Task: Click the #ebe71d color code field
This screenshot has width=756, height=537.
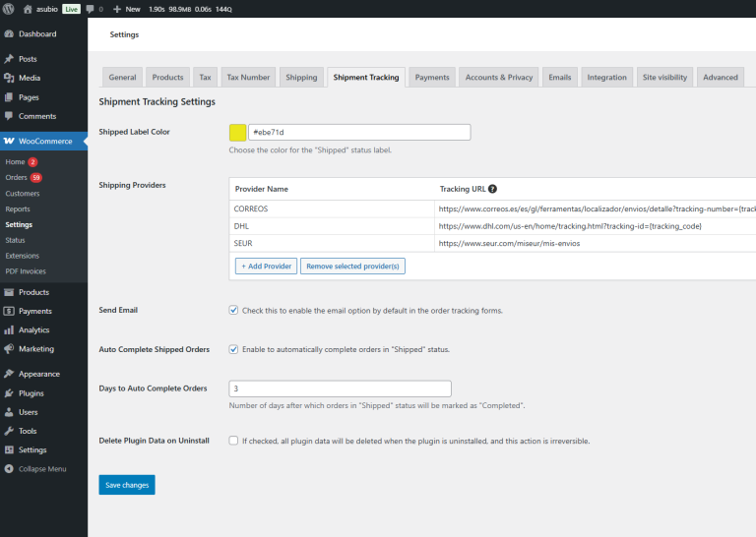Action: click(359, 132)
